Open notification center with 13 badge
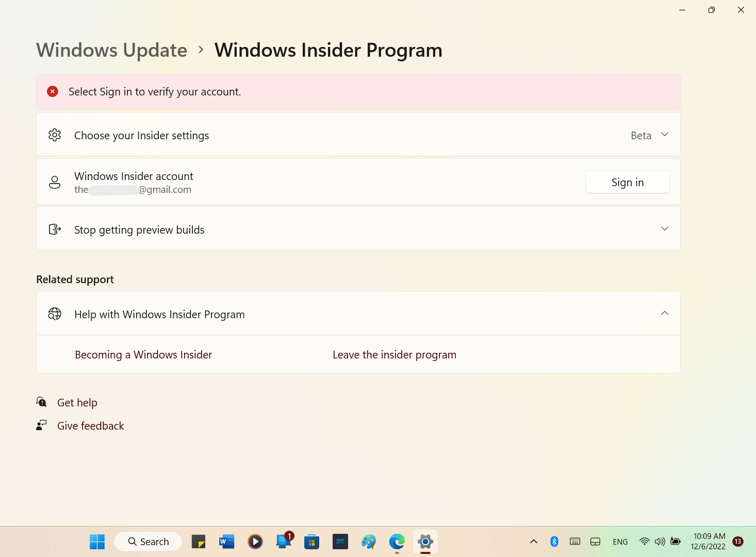The image size is (756, 557). (x=738, y=542)
